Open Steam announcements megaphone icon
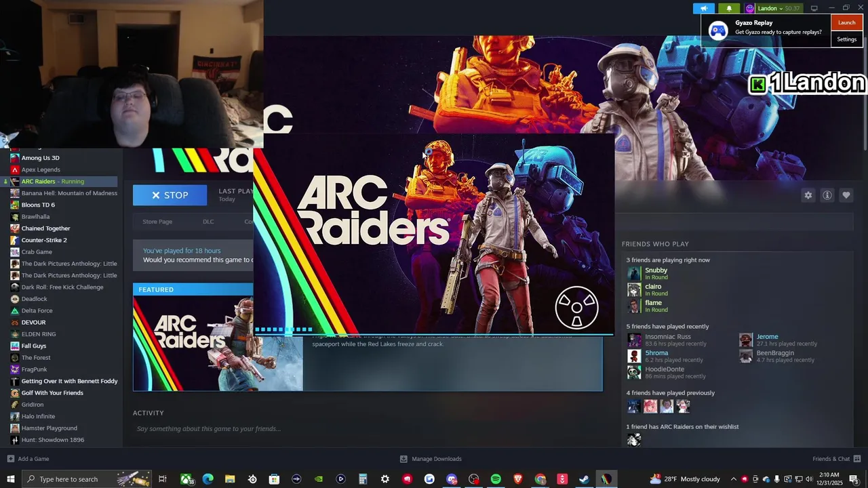This screenshot has width=868, height=488. 704,8
